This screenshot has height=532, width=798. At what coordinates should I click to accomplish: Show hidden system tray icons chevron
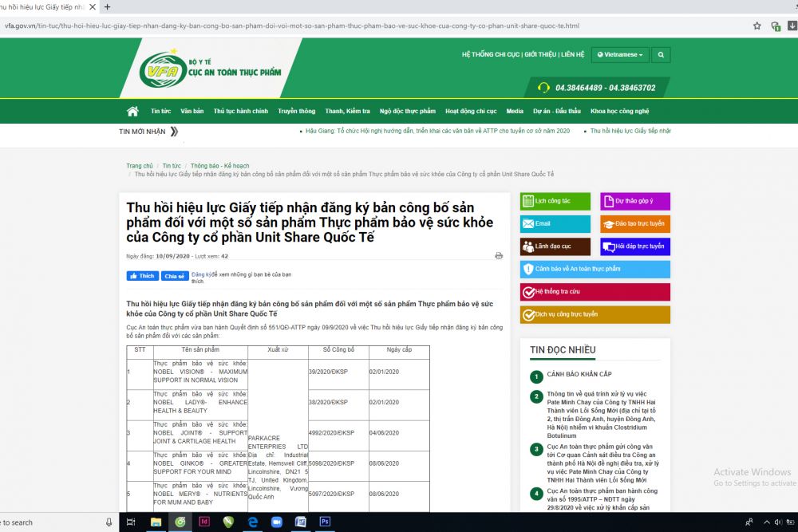point(766,522)
